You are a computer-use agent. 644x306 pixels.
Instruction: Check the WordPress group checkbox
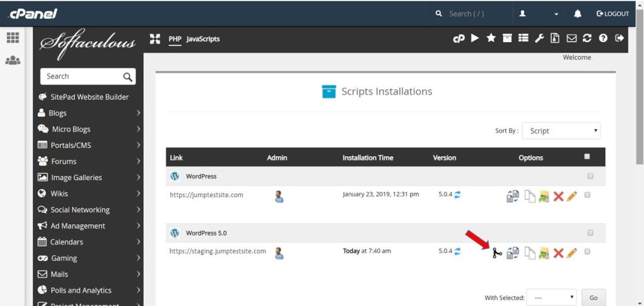click(x=590, y=176)
